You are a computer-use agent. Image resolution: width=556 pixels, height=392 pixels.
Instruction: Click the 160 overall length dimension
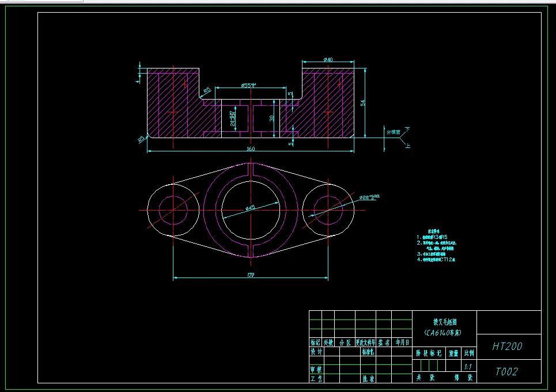pos(251,149)
